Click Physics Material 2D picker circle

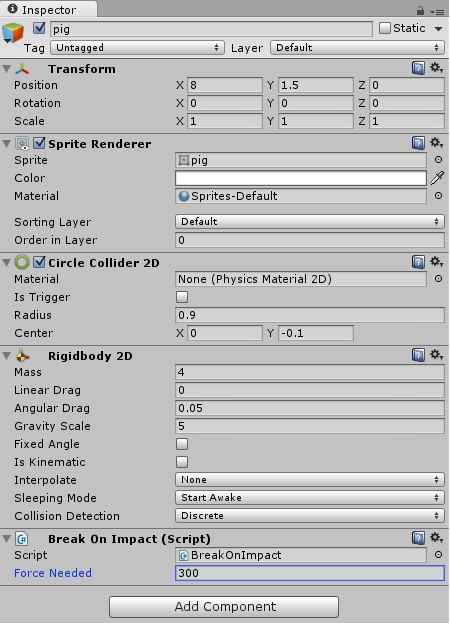click(438, 279)
